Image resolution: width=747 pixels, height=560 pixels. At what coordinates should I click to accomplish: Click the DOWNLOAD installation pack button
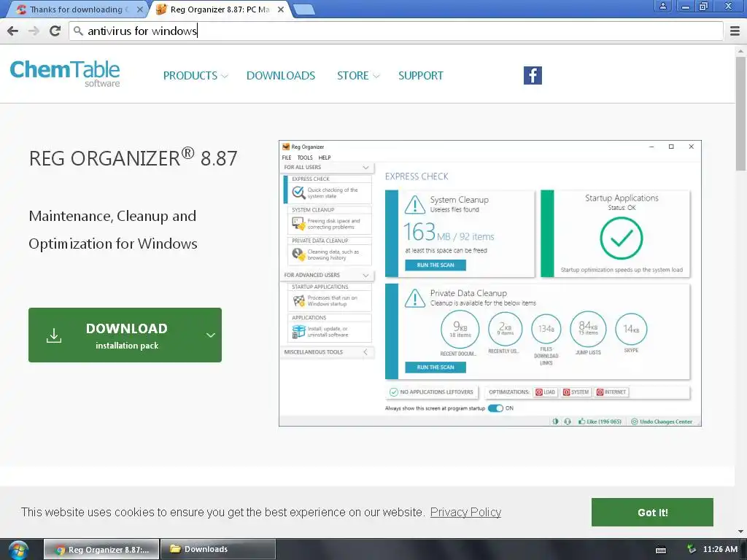pyautogui.click(x=125, y=335)
